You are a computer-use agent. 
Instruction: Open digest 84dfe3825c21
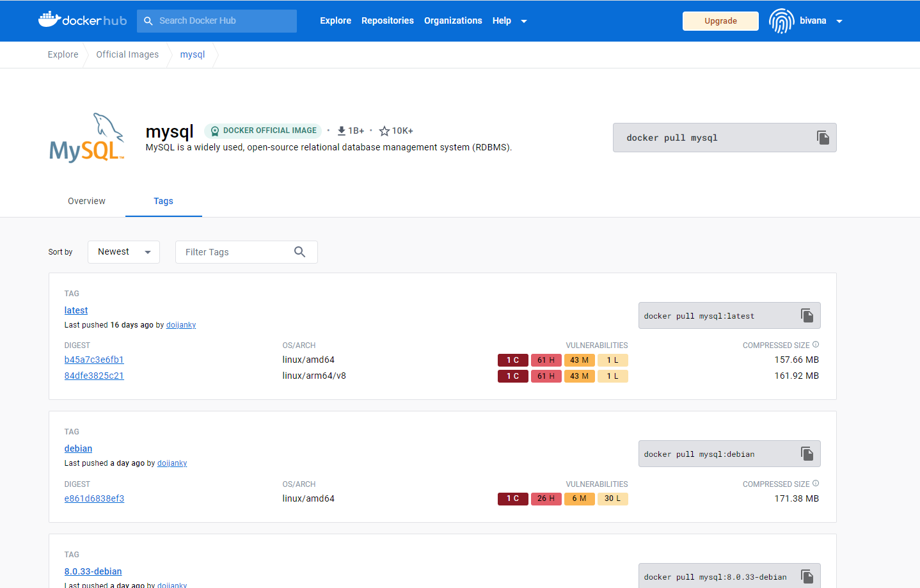pyautogui.click(x=94, y=376)
